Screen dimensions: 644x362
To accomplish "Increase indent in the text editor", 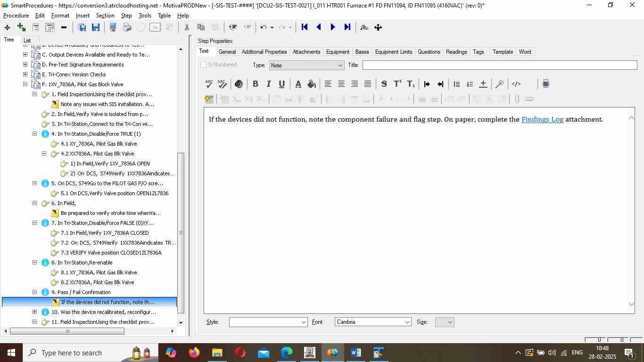I will (x=427, y=84).
